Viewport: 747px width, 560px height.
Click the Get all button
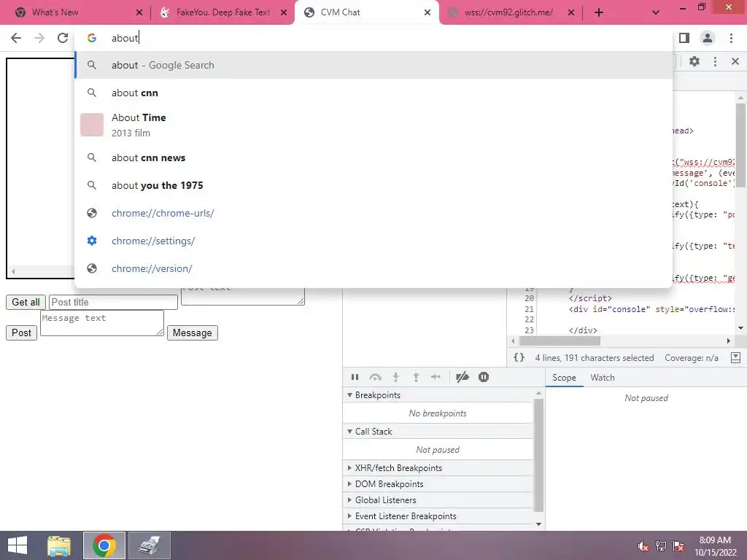click(26, 303)
